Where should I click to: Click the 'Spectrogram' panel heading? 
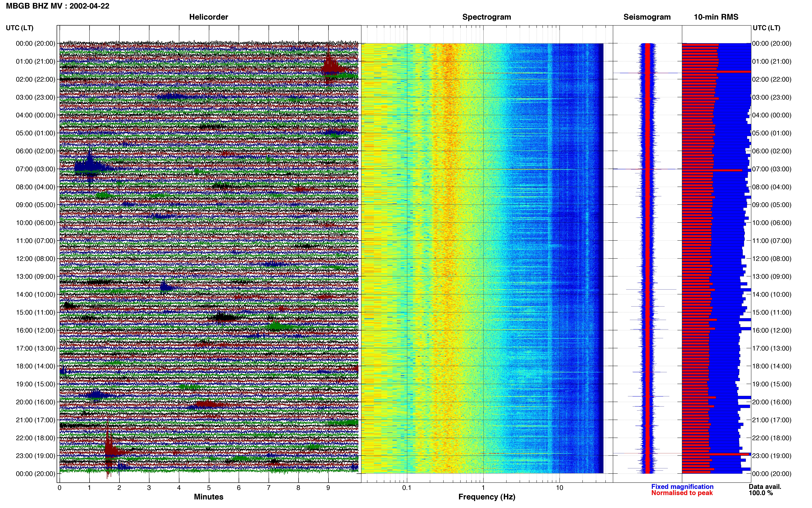(487, 17)
